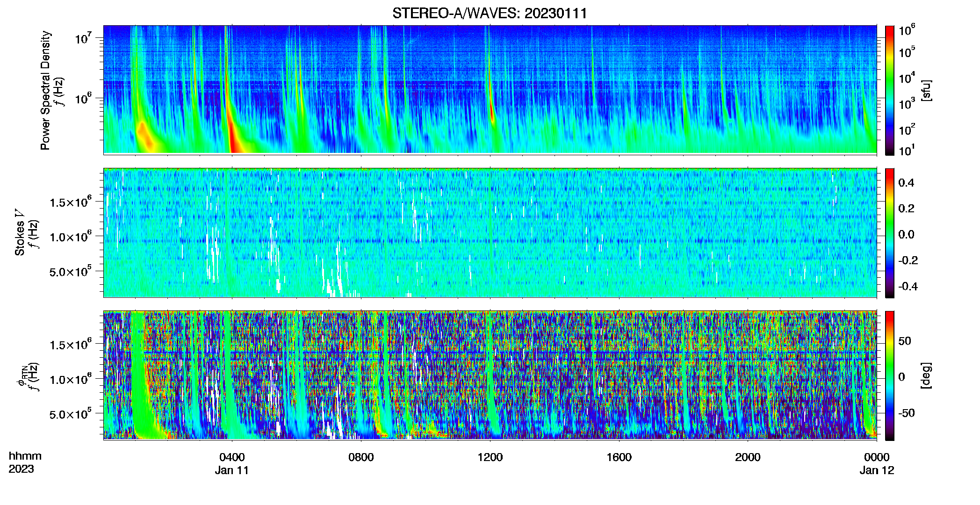Click the phi RTN angle color bar

tap(890, 375)
